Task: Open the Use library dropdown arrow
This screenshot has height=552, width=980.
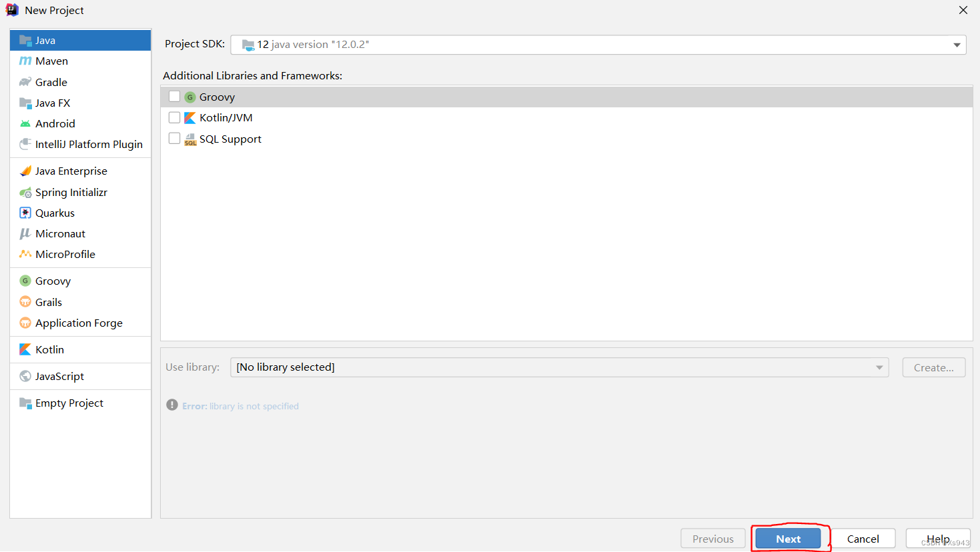Action: point(879,367)
